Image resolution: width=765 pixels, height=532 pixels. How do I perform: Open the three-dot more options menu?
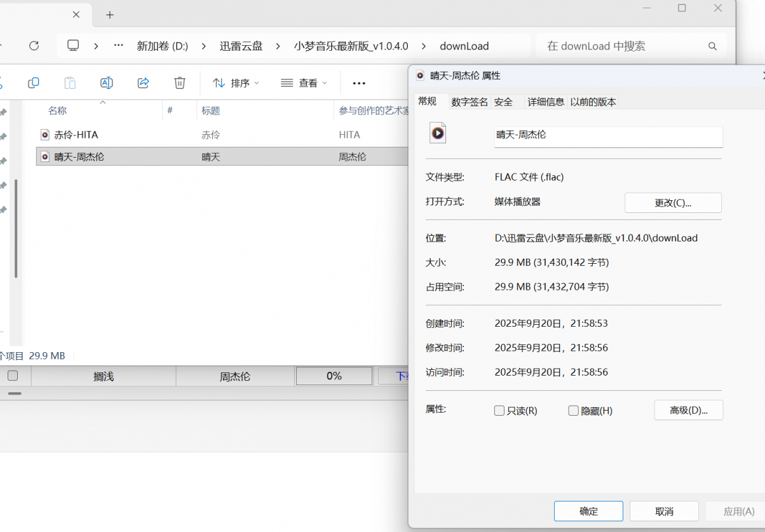coord(359,83)
